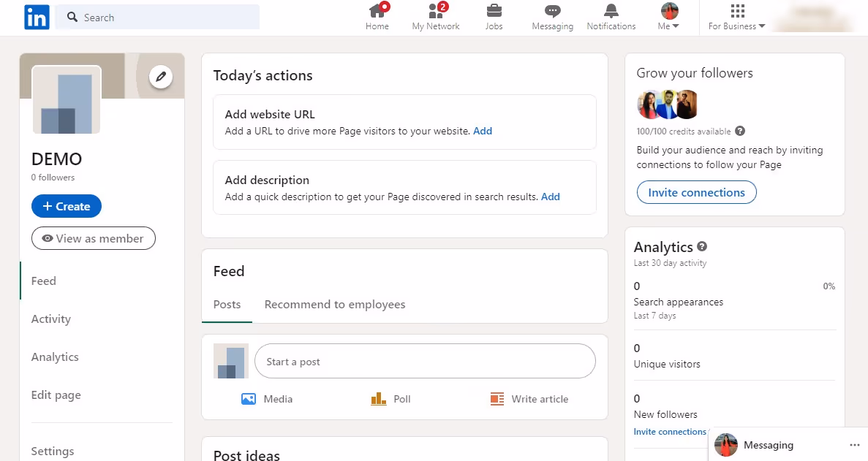This screenshot has width=868, height=461.
Task: Click Invite connections to grow followers
Action: pyautogui.click(x=696, y=192)
